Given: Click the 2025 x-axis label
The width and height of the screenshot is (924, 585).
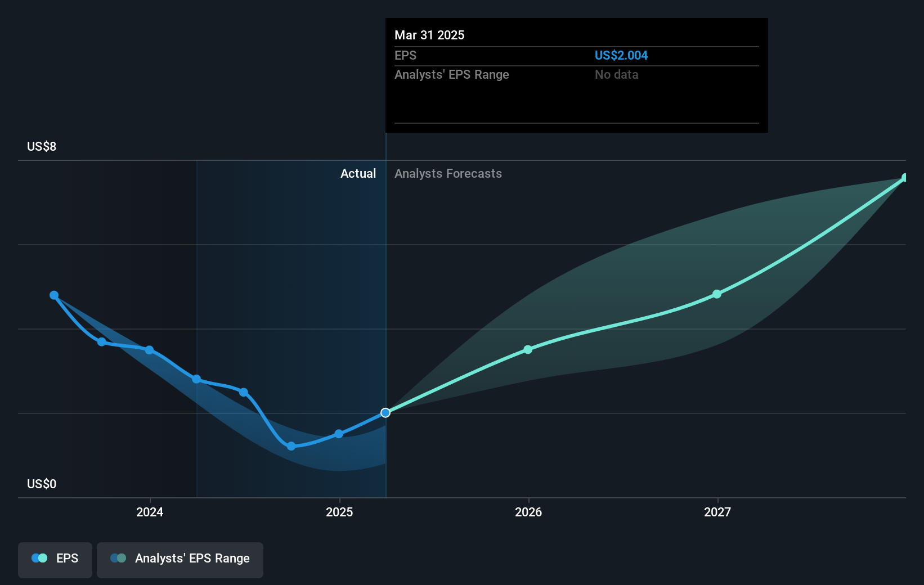Looking at the screenshot, I should 339,512.
